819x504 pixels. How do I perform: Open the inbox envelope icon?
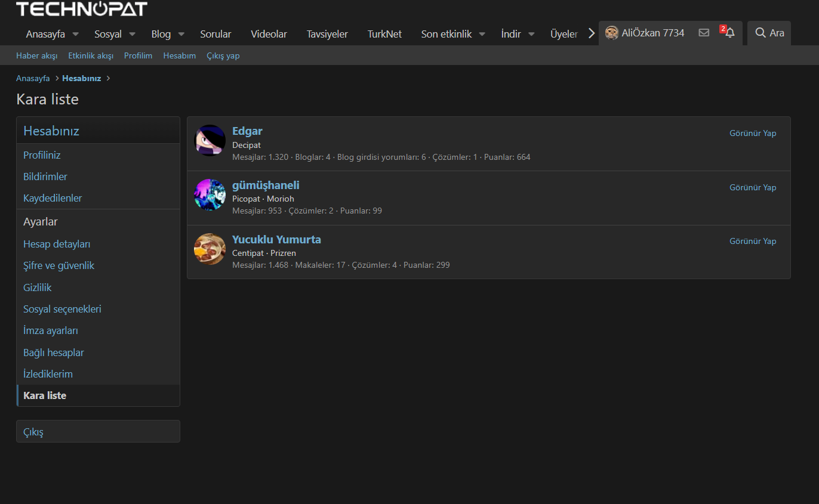tap(704, 33)
